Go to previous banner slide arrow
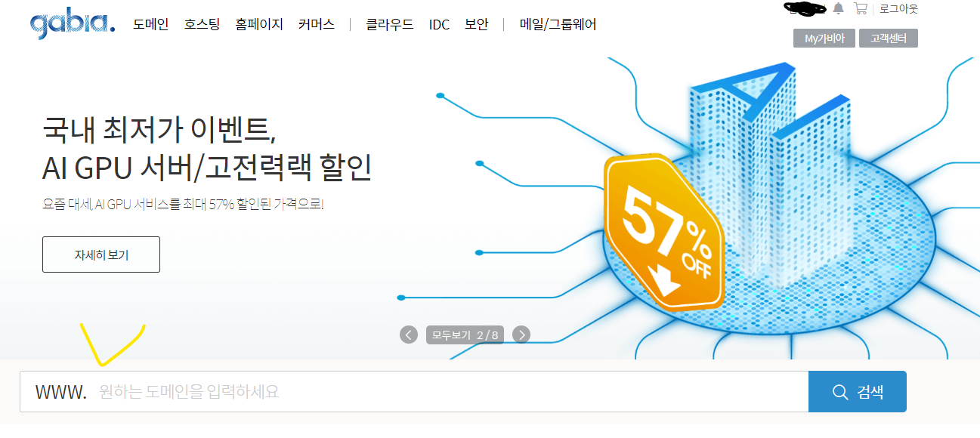The image size is (980, 438). pyautogui.click(x=409, y=335)
